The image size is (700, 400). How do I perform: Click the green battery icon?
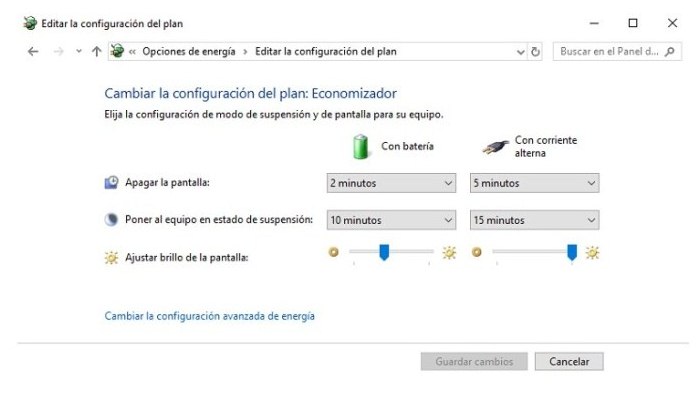tap(360, 146)
